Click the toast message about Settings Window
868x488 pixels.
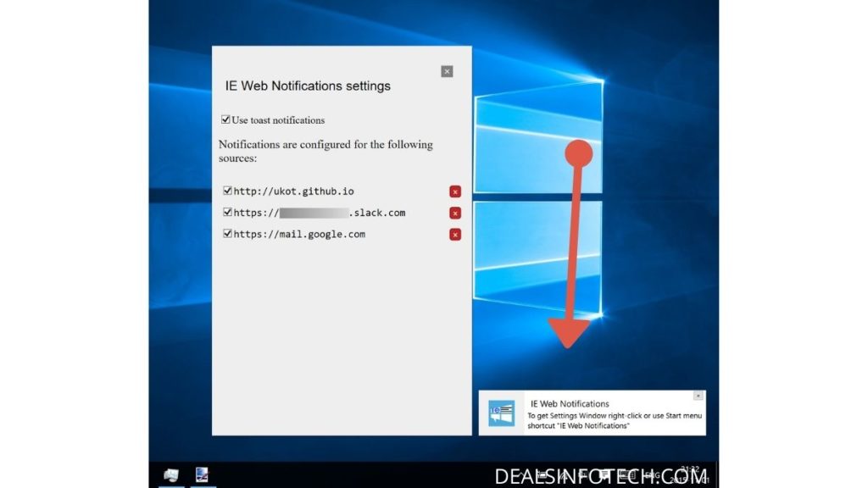[x=615, y=420]
